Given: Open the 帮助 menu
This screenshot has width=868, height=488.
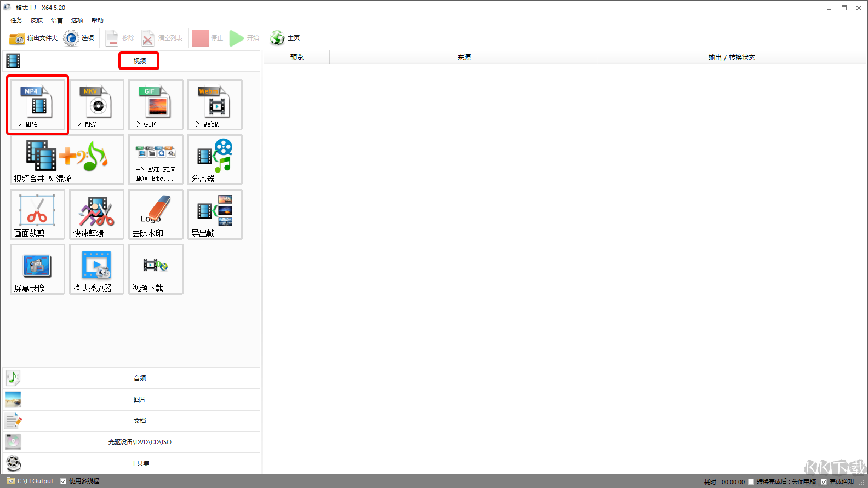Looking at the screenshot, I should (98, 20).
